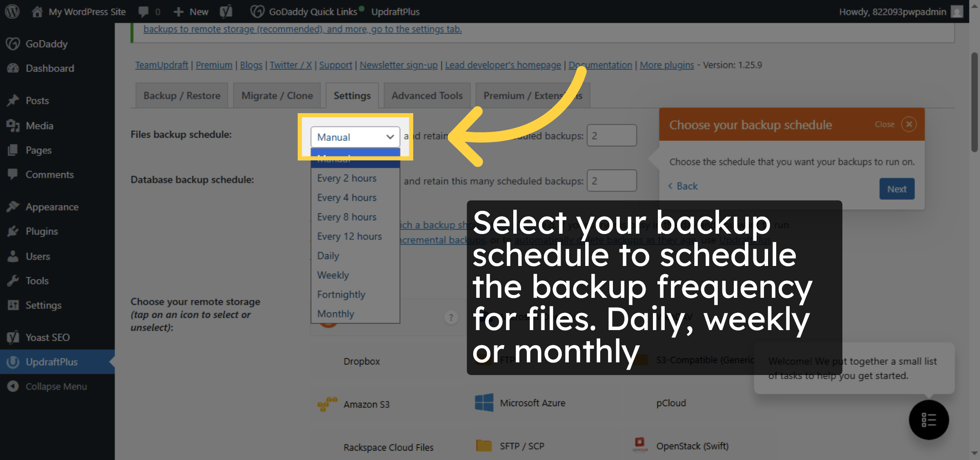Open the getting-started checklist bubble
The width and height of the screenshot is (980, 460).
tap(929, 420)
